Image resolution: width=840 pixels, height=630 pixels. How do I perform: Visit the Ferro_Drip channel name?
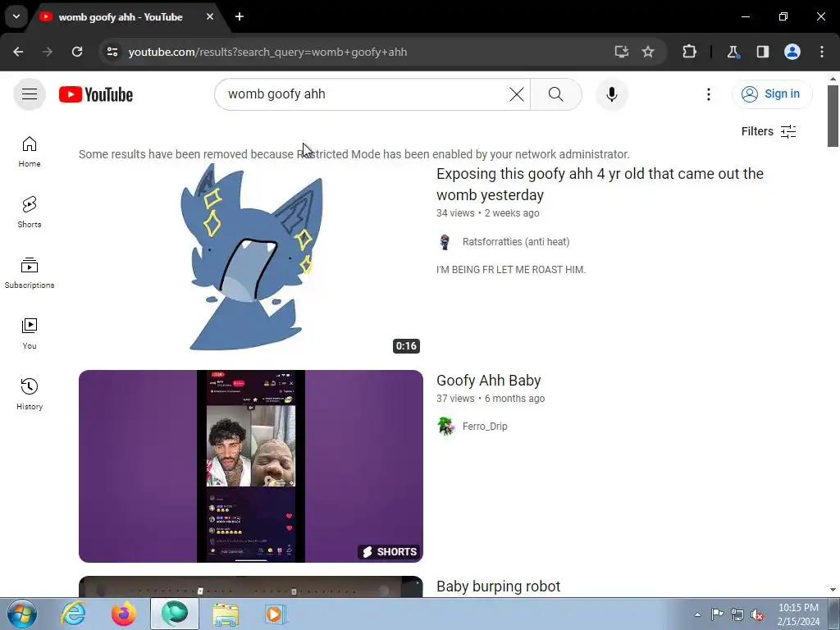pos(485,427)
